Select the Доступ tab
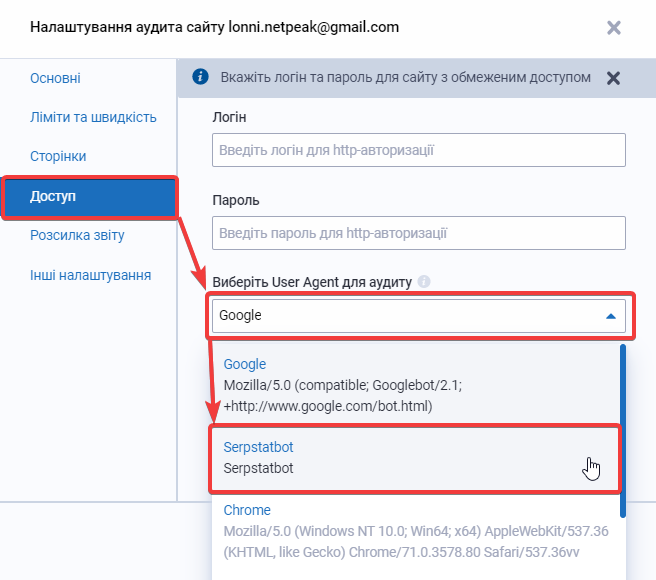 pyautogui.click(x=90, y=197)
